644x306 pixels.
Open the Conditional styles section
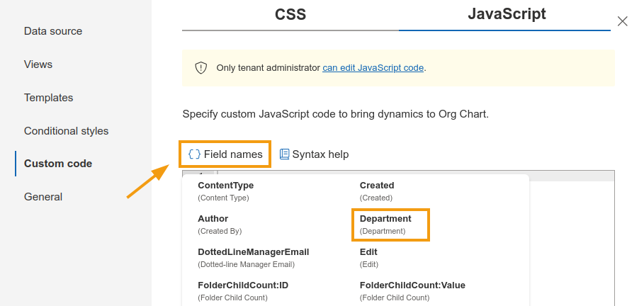66,130
